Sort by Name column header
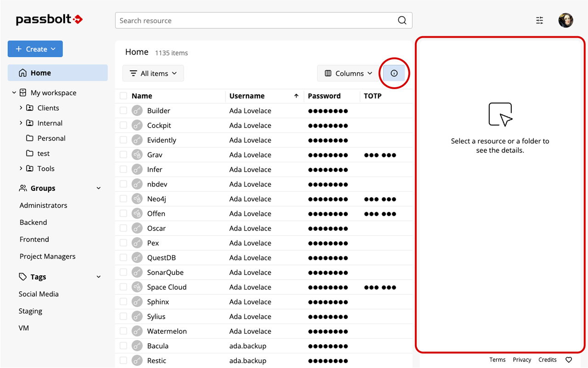Screen dimensions: 588x368 coord(142,96)
